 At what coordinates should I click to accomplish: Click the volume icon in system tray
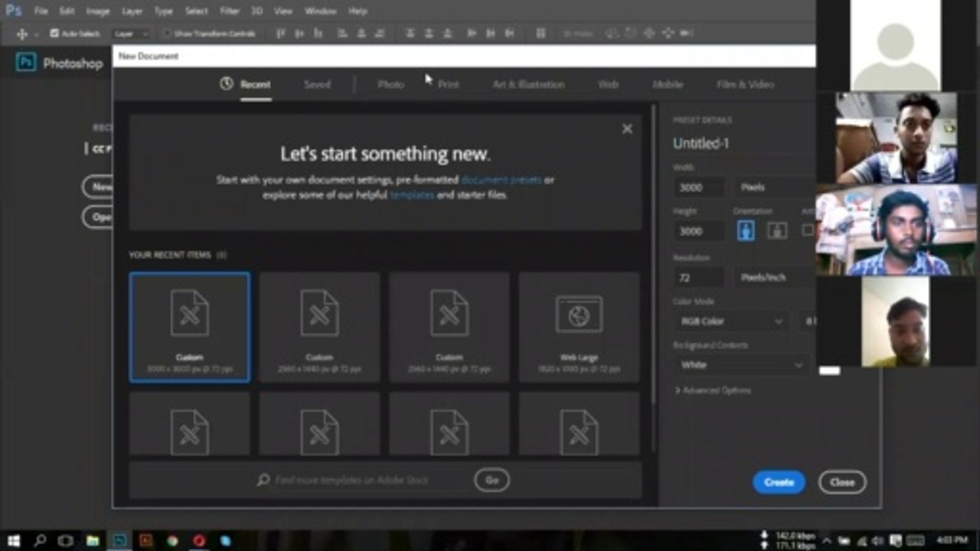click(877, 540)
